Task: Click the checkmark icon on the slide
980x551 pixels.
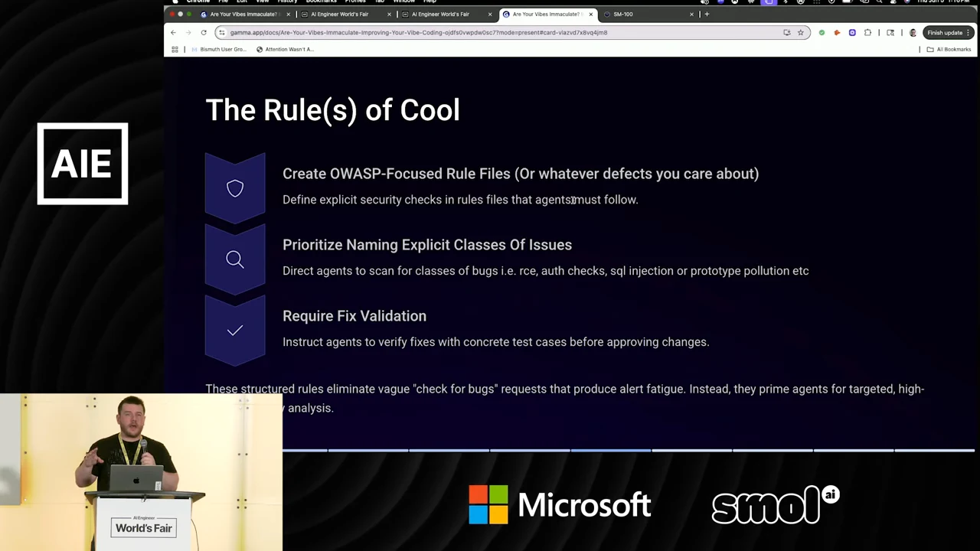Action: pos(235,331)
